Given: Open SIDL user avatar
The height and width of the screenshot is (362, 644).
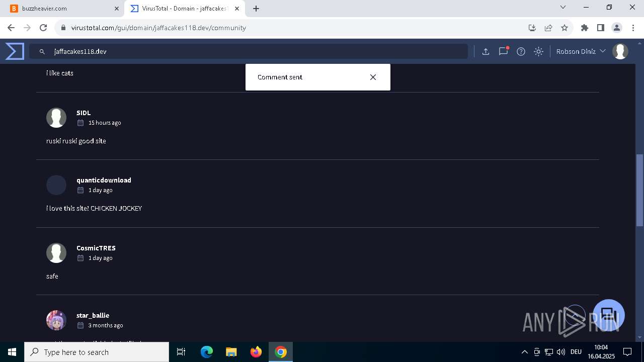Looking at the screenshot, I should coord(56,118).
